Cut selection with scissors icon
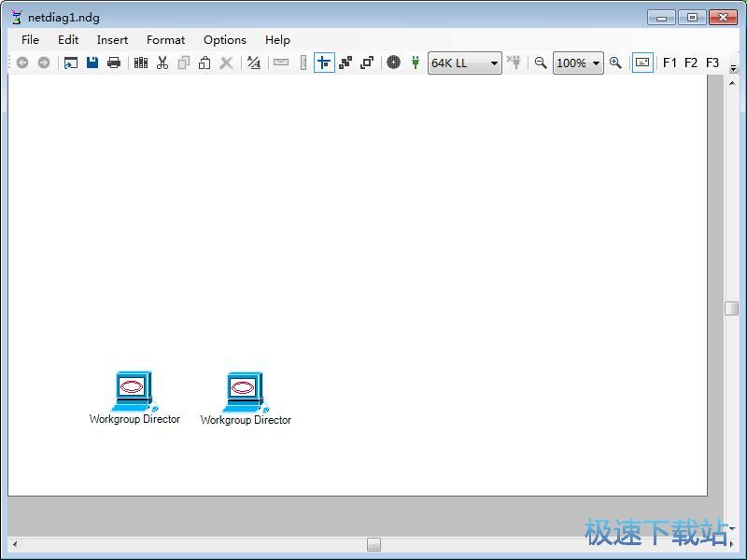Image resolution: width=747 pixels, height=560 pixels. [162, 63]
